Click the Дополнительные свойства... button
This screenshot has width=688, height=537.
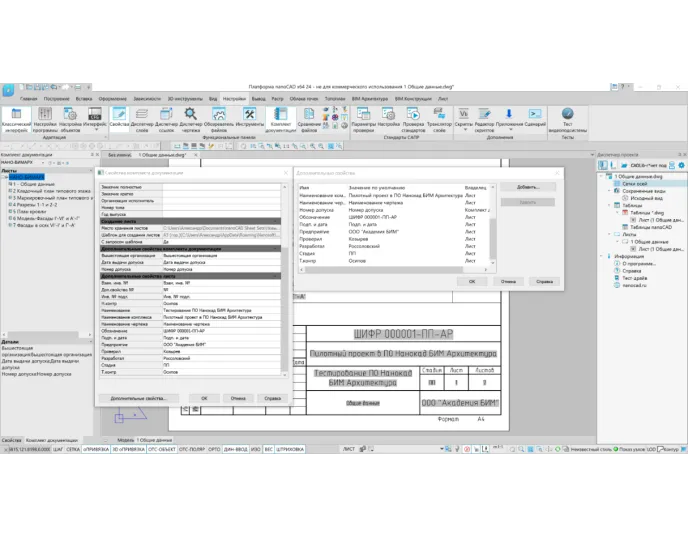point(138,398)
